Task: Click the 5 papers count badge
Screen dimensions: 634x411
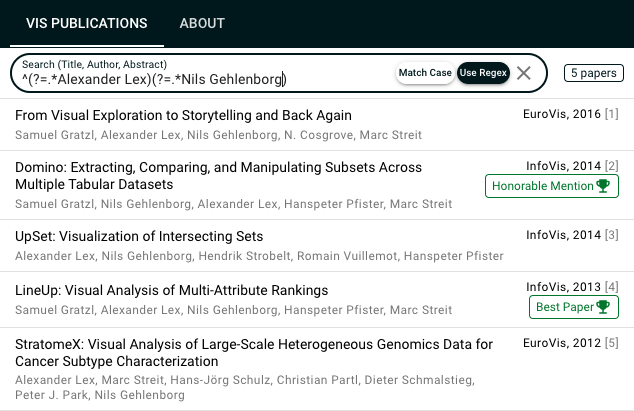Action: pos(594,73)
